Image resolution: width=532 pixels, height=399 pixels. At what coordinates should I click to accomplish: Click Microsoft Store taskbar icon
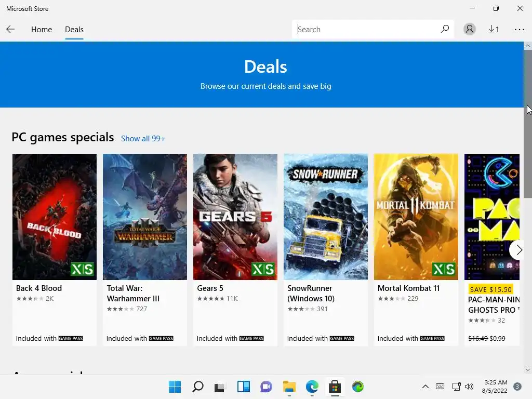click(335, 387)
